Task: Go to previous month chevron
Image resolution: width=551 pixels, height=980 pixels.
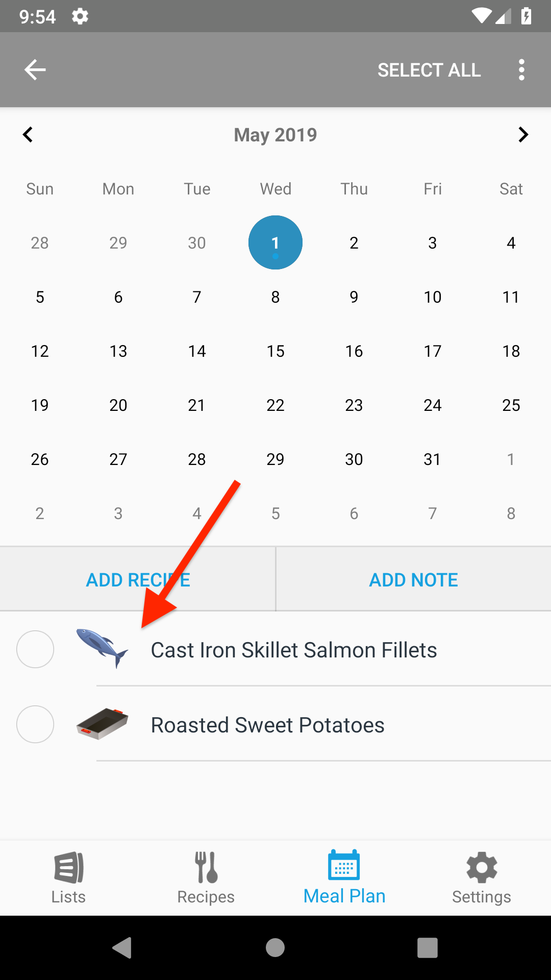Action: click(x=28, y=135)
